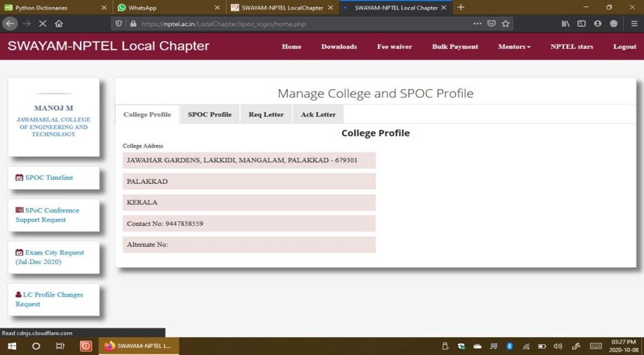Click the OneDrive cloud tray icon
Viewport: 644px width, 355px height.
[x=477, y=346]
